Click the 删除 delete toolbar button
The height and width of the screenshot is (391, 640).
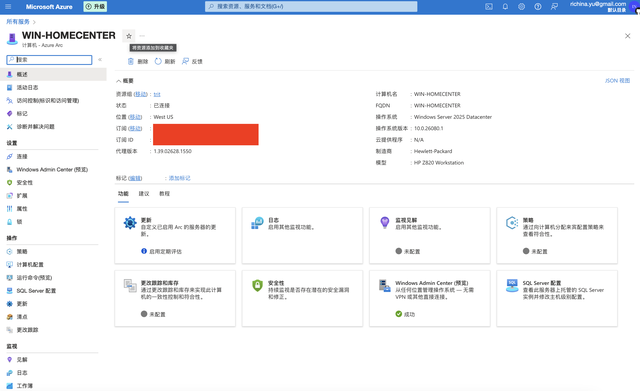pos(138,61)
